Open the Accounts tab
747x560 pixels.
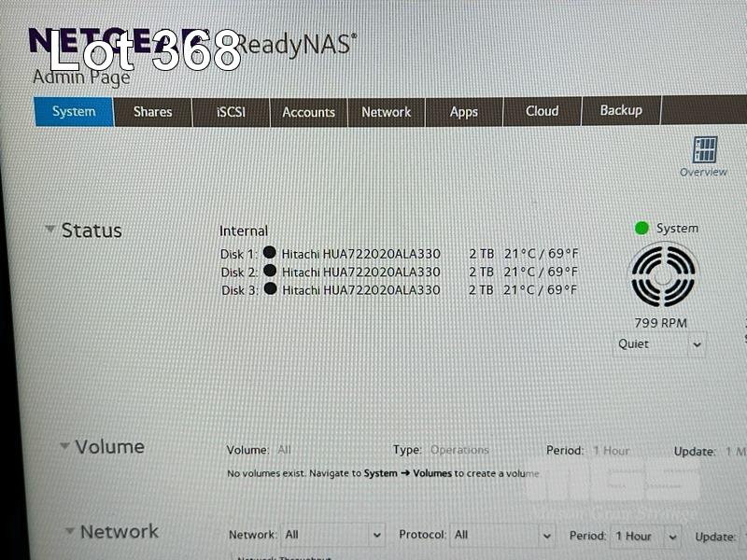point(308,112)
